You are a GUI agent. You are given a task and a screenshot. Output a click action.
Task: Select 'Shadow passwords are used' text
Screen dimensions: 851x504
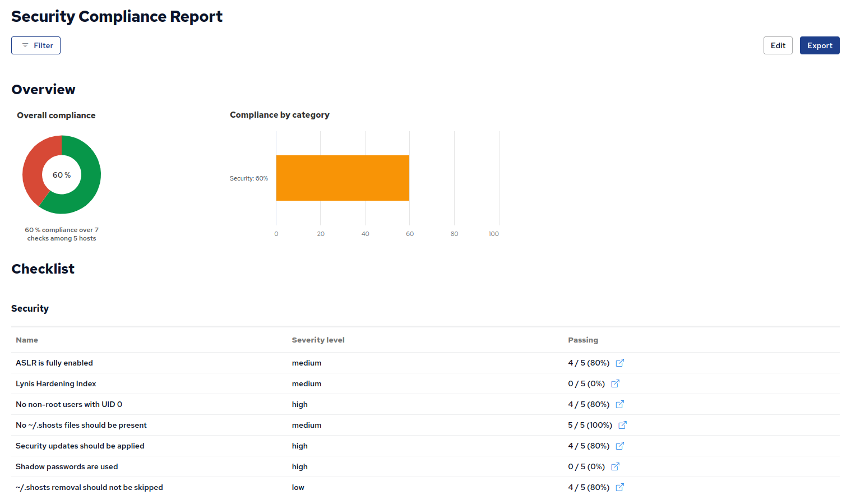(67, 466)
